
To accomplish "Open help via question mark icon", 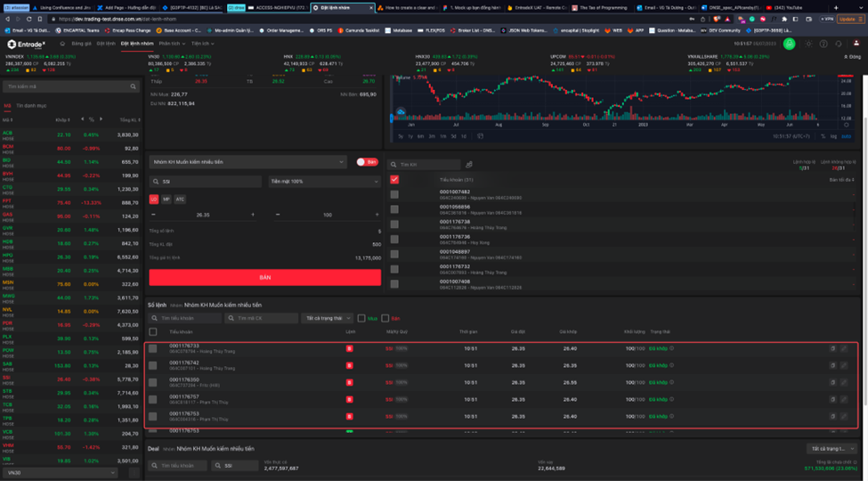I will click(823, 44).
